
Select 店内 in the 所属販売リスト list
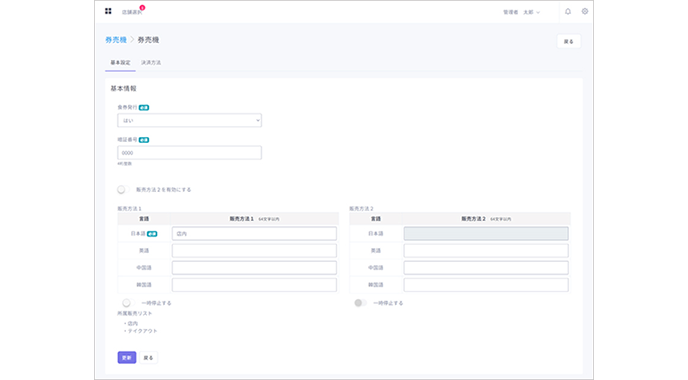tap(133, 323)
